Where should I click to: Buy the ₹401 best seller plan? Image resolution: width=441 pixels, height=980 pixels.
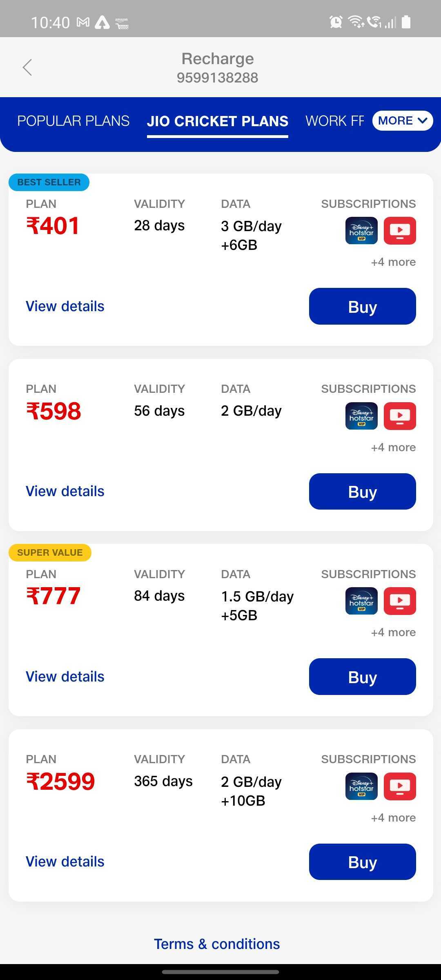pyautogui.click(x=362, y=307)
